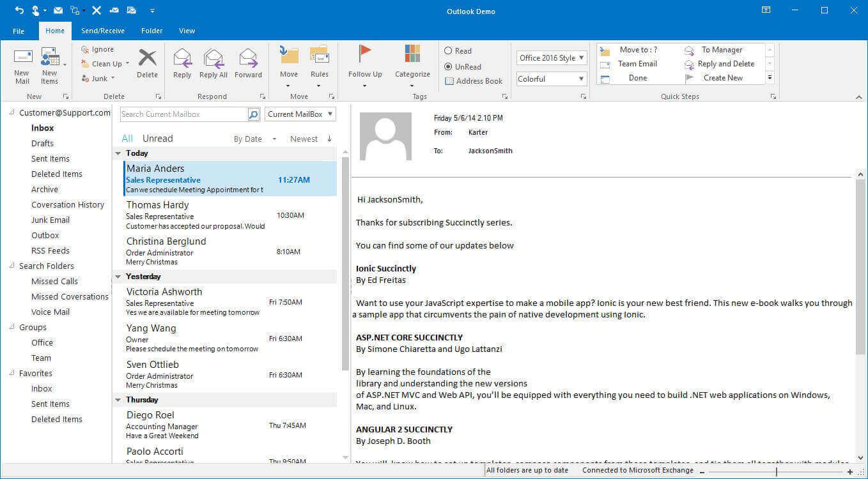
Task: Click the Reply All icon
Action: point(213,58)
